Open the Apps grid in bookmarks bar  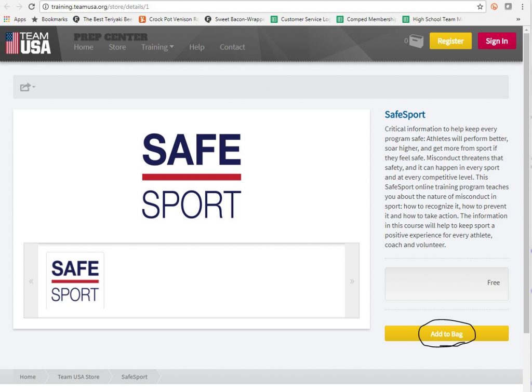click(x=15, y=19)
